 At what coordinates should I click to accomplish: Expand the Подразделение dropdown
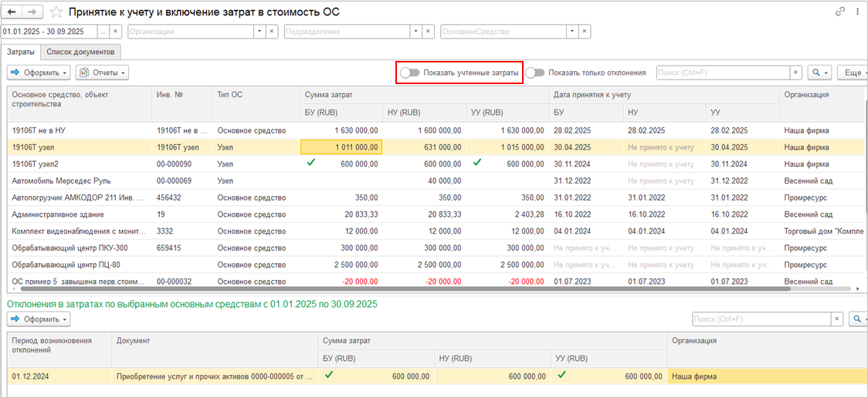[417, 32]
